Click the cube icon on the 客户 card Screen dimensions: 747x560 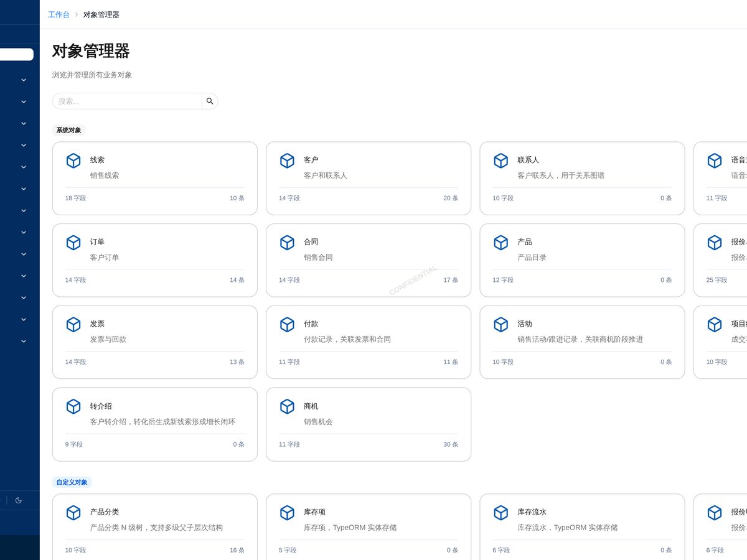(287, 161)
